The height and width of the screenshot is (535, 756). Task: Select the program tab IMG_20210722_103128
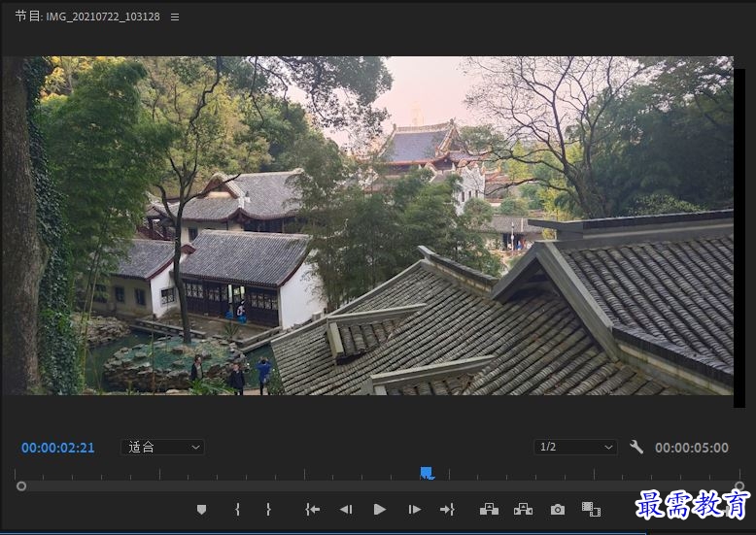coord(87,17)
